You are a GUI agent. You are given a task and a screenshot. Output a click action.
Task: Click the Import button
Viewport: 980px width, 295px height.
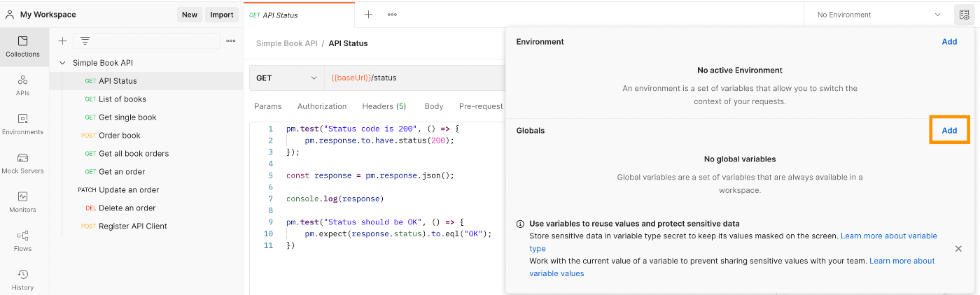pyautogui.click(x=222, y=15)
